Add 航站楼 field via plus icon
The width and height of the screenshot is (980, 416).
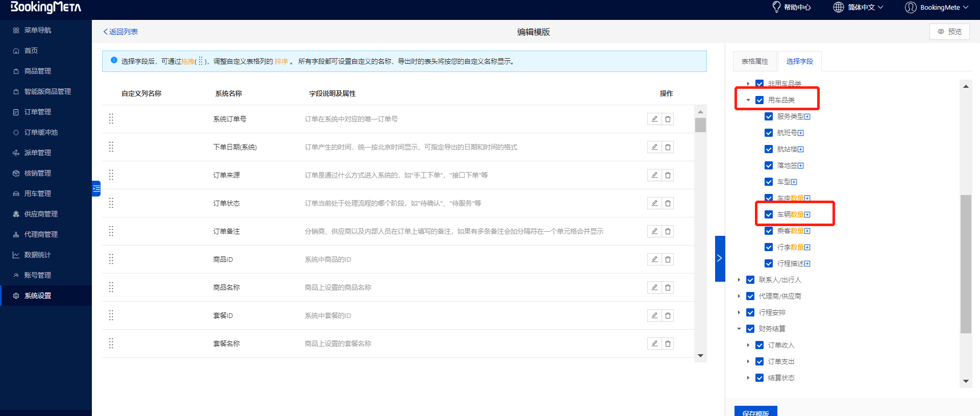coord(801,149)
